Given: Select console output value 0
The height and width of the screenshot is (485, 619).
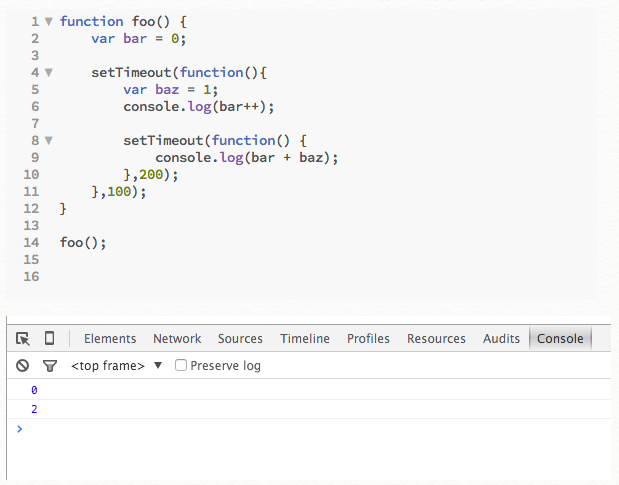Looking at the screenshot, I should [34, 390].
